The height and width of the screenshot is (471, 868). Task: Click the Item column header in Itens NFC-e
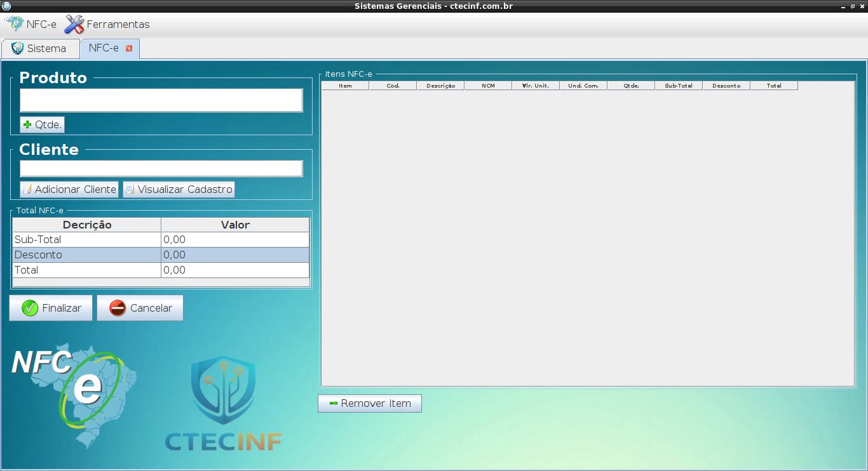(345, 86)
